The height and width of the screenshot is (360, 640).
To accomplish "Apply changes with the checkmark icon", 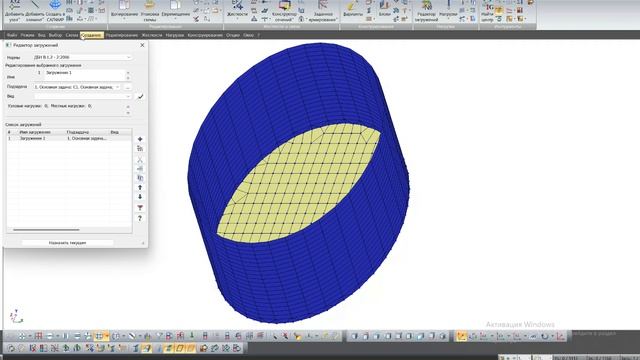I will (140, 96).
